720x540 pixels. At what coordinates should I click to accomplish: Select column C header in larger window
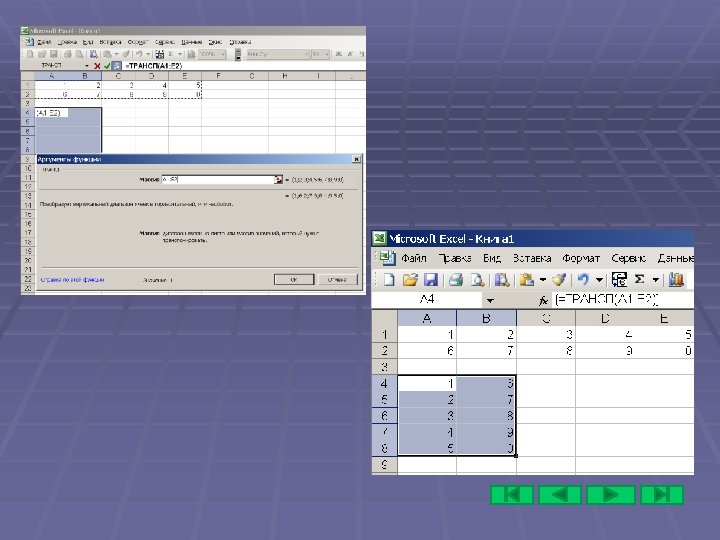click(546, 318)
